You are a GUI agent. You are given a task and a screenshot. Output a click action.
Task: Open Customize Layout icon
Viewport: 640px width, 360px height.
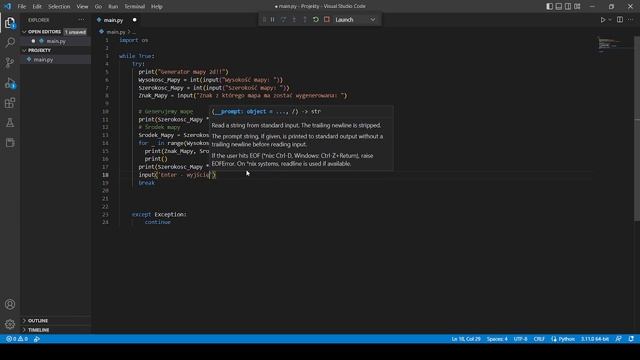click(x=577, y=7)
